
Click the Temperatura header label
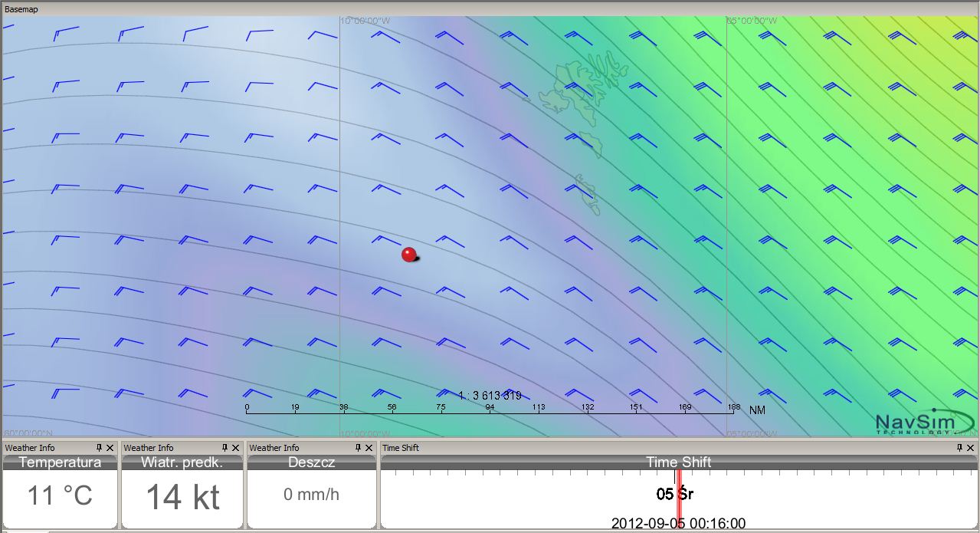(60, 462)
